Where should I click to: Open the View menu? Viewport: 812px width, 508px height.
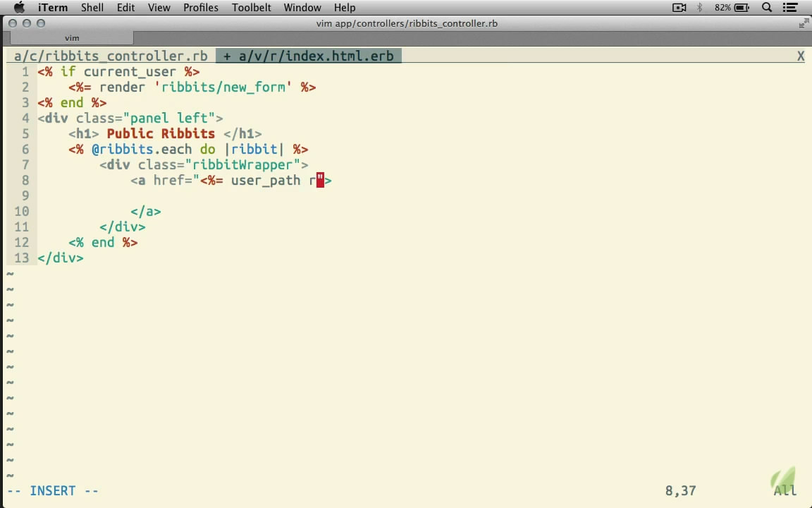(159, 8)
